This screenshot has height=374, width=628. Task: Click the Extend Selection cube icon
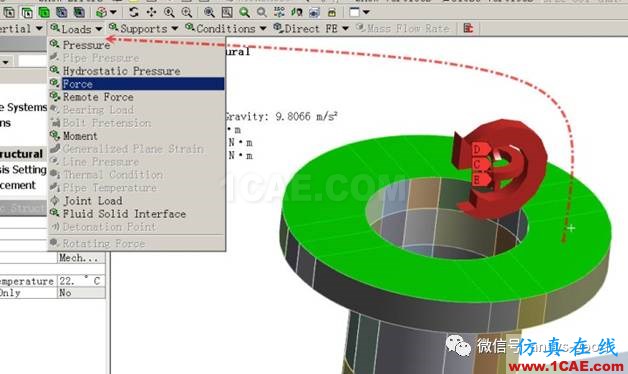tap(101, 12)
